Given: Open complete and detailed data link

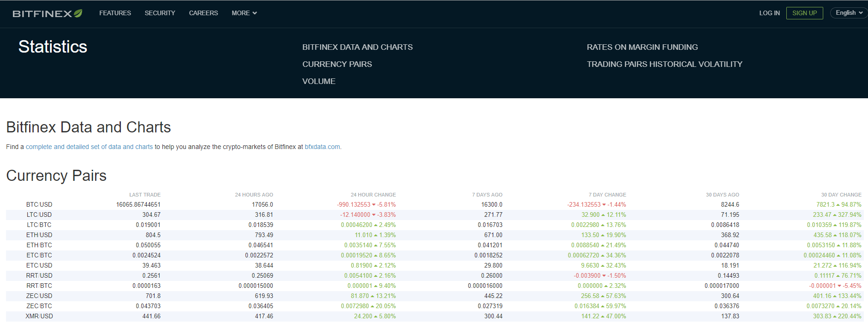Looking at the screenshot, I should (x=89, y=147).
